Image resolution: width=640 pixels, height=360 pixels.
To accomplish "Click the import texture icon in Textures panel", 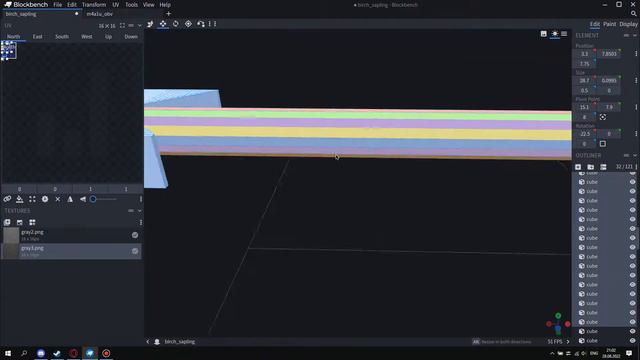I will coord(7,222).
